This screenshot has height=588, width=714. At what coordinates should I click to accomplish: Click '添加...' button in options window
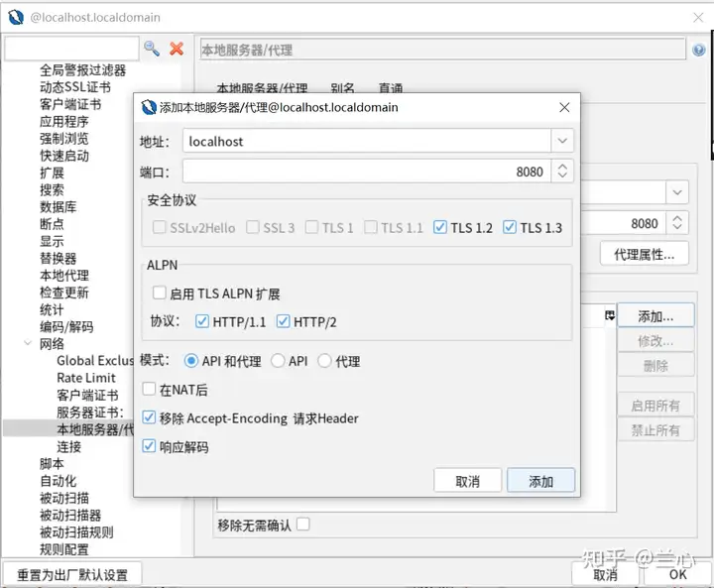tap(655, 315)
